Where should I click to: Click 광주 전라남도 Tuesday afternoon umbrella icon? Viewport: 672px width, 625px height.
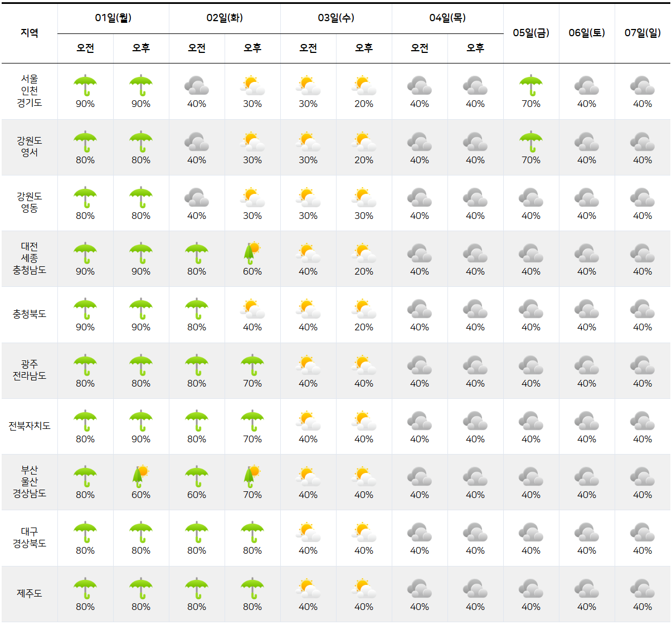(252, 365)
